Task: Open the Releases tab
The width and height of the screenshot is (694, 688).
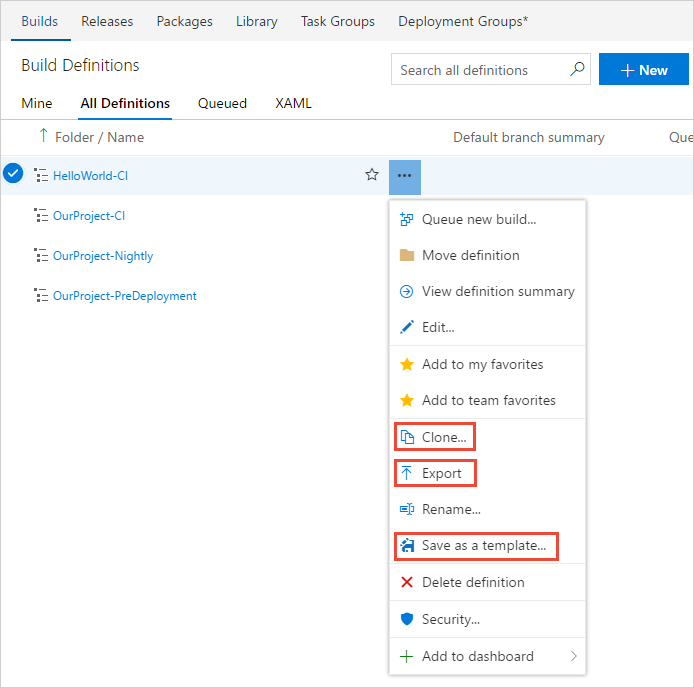Action: (x=107, y=21)
